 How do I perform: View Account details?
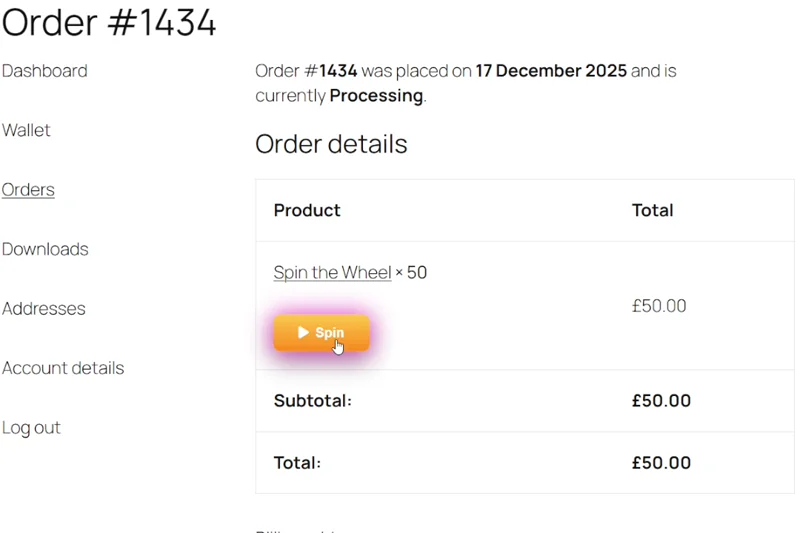click(x=63, y=368)
